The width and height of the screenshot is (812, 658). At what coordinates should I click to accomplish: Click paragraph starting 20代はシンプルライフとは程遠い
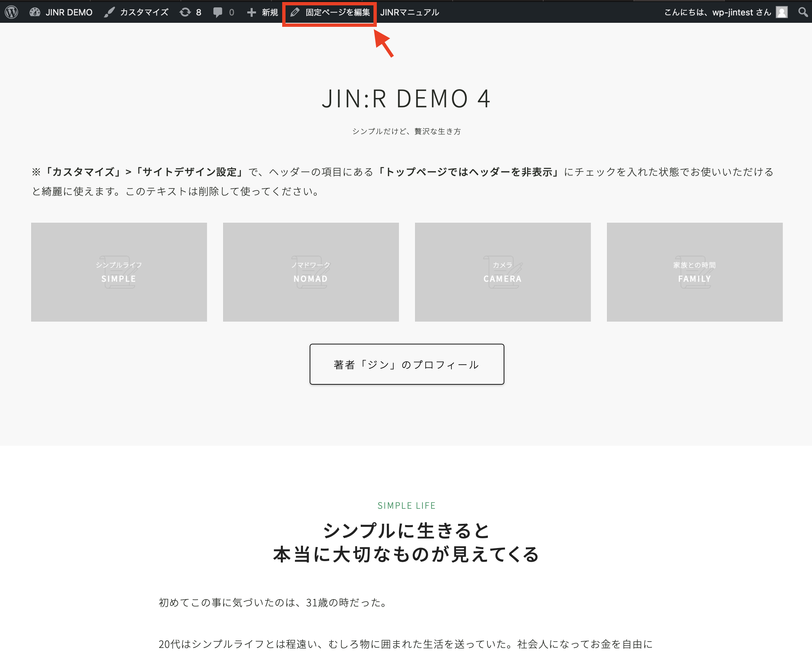point(405,644)
